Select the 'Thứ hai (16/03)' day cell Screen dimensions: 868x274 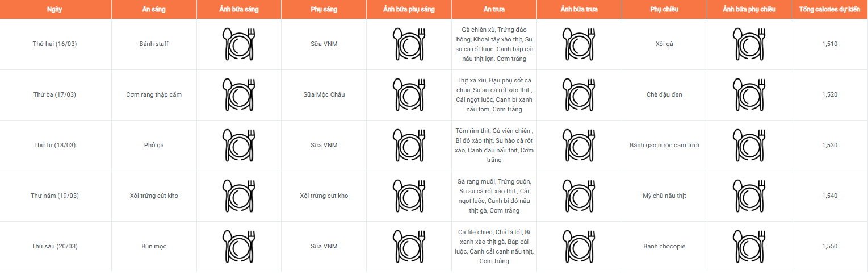(55, 44)
